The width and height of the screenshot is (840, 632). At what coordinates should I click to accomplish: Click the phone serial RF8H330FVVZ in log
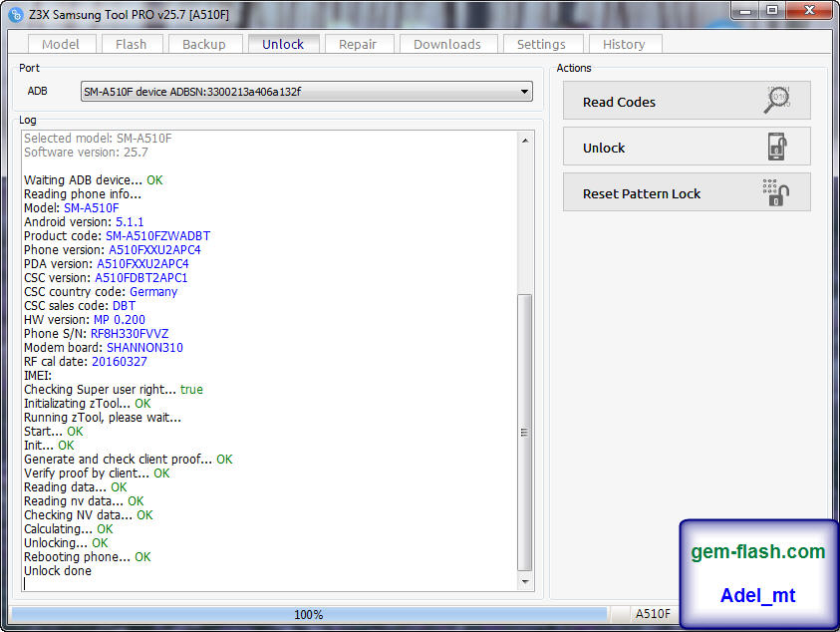[x=130, y=333]
